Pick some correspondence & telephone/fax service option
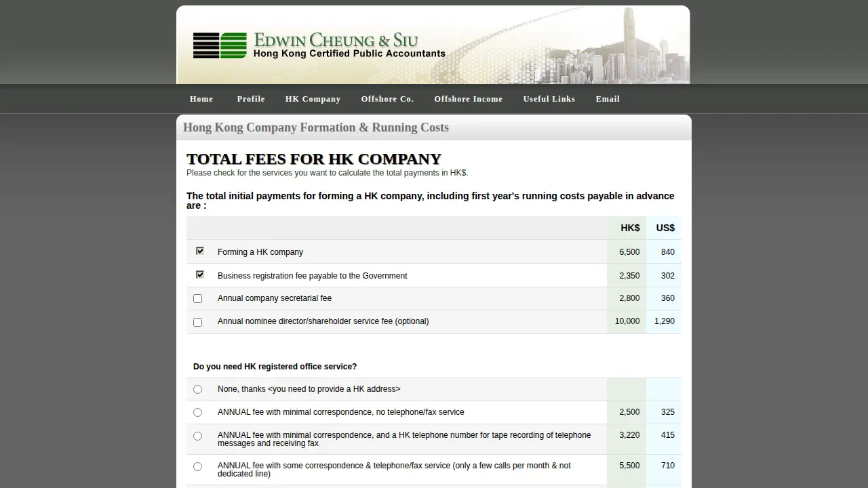Viewport: 868px width, 488px height. tap(197, 466)
